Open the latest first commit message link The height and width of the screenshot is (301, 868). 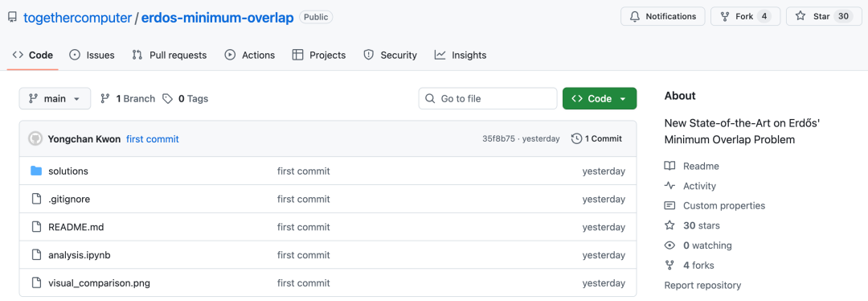(x=153, y=139)
